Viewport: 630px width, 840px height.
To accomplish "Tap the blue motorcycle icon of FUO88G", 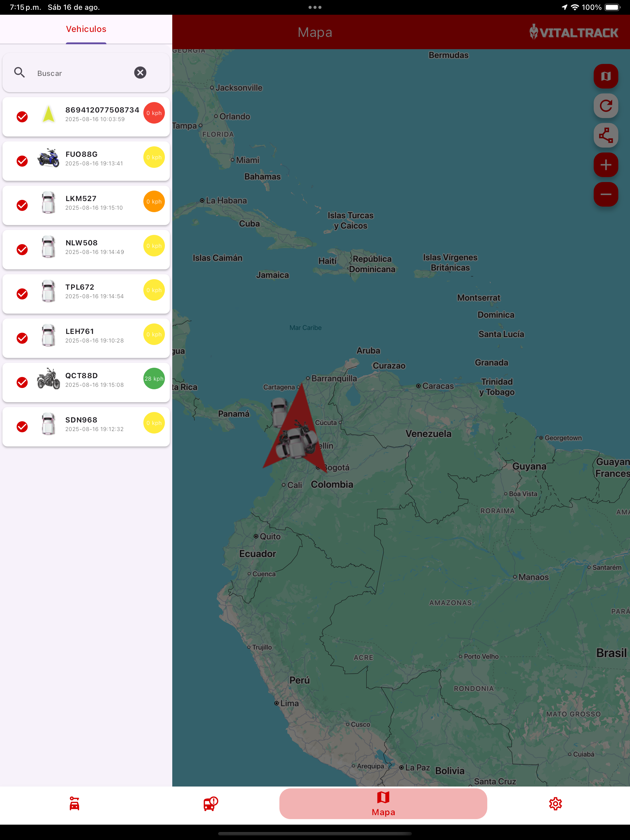I will [48, 158].
